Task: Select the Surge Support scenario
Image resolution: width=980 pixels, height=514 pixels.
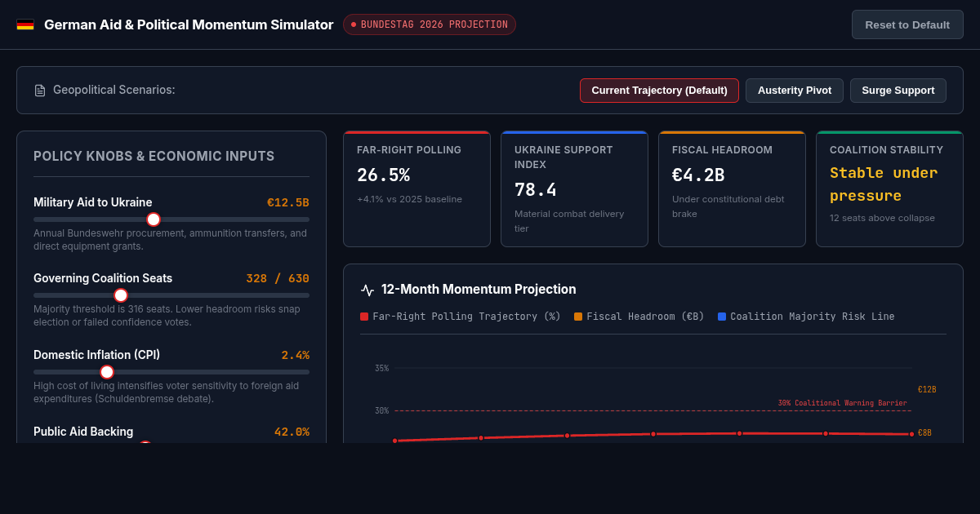Action: pos(898,91)
